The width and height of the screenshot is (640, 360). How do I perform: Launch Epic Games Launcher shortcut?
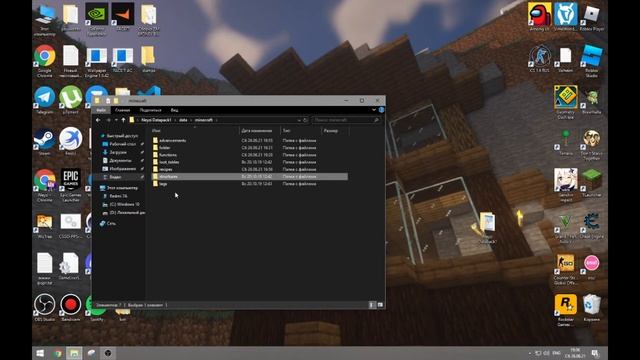pyautogui.click(x=71, y=185)
